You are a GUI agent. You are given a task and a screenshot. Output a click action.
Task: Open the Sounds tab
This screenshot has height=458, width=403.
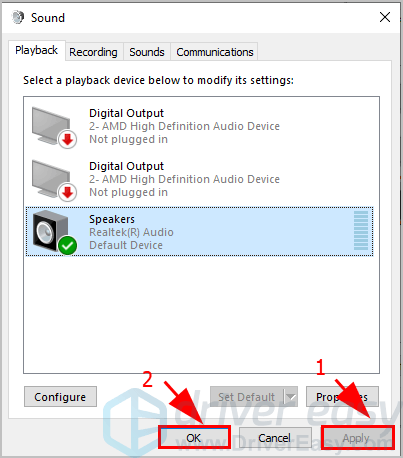147,52
